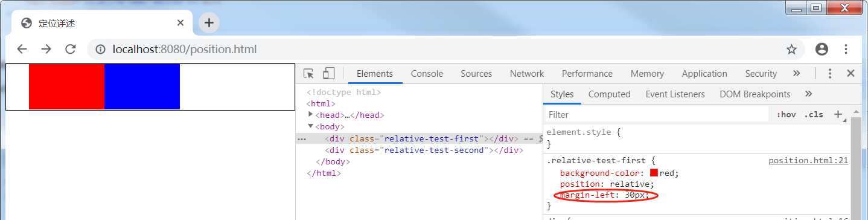This screenshot has height=220, width=868.
Task: Open the Memory tab
Action: tap(647, 74)
